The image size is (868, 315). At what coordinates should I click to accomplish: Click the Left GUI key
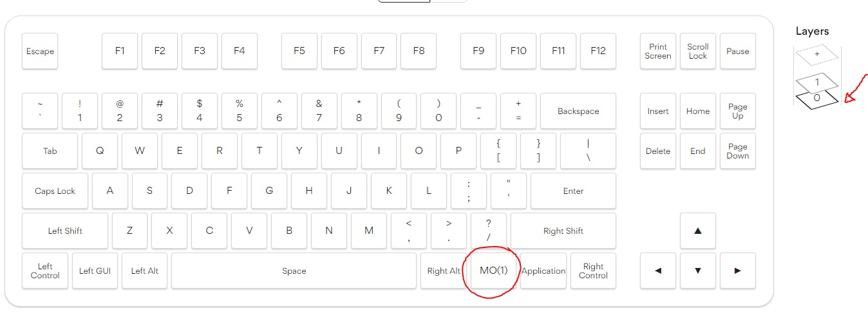[x=95, y=271]
